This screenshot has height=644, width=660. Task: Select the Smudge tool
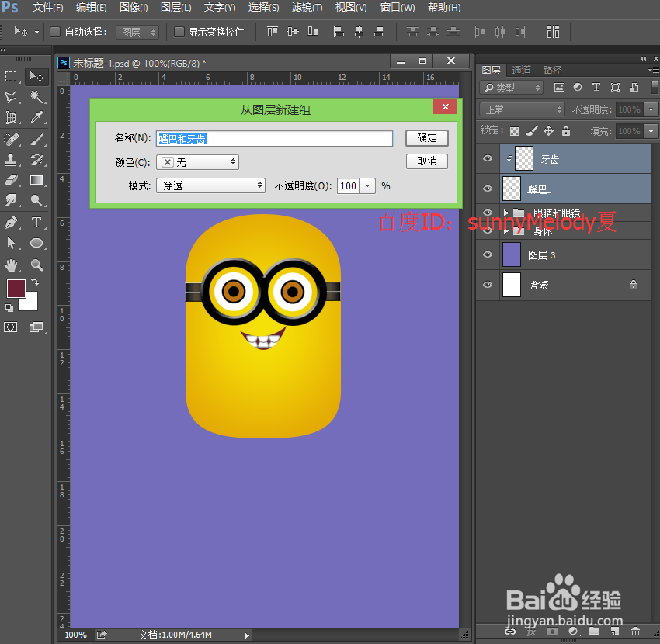click(x=11, y=200)
